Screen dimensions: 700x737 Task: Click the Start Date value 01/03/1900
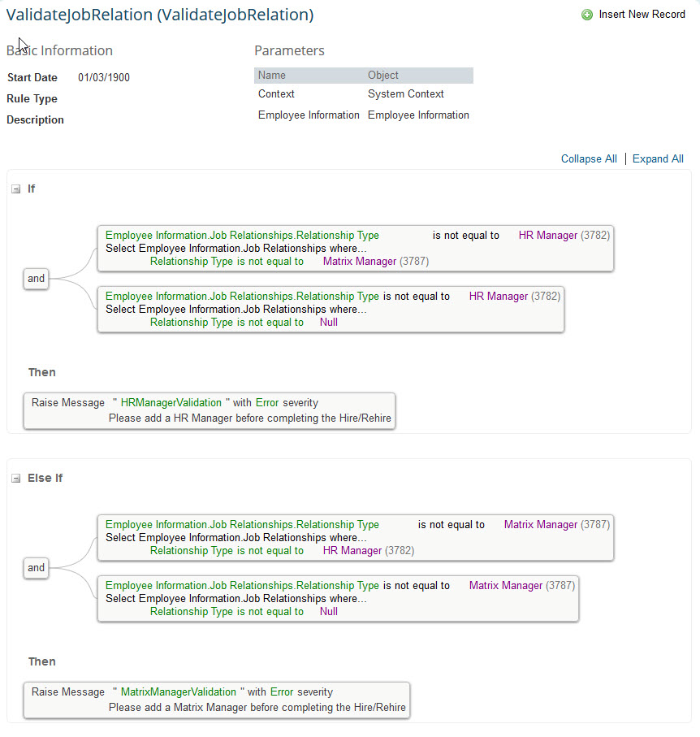[x=104, y=77]
